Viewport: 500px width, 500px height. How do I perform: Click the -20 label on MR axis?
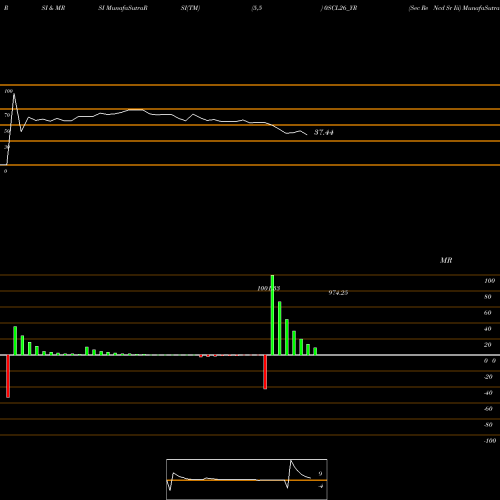coord(488,377)
